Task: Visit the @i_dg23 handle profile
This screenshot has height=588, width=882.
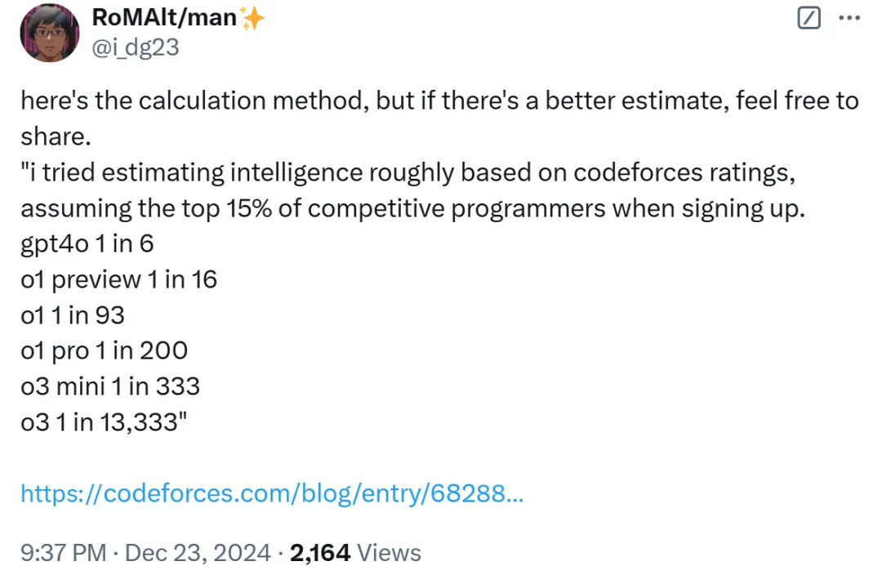Action: 135,48
